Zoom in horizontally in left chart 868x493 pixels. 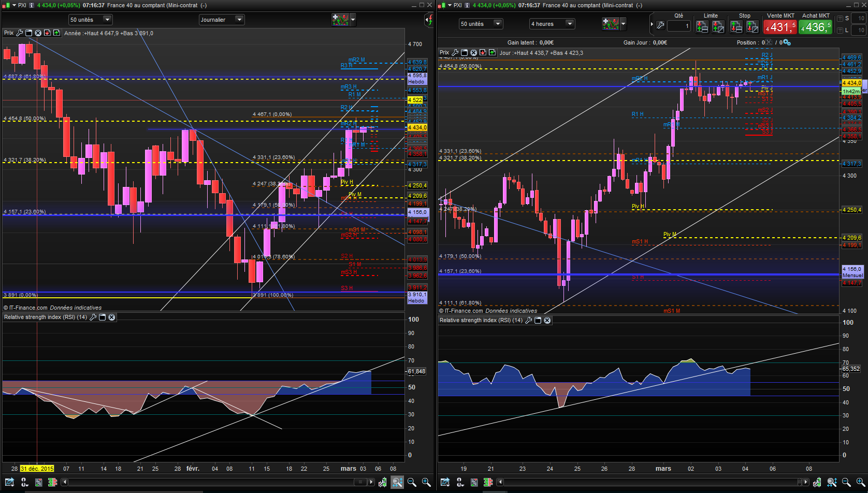coord(426,482)
